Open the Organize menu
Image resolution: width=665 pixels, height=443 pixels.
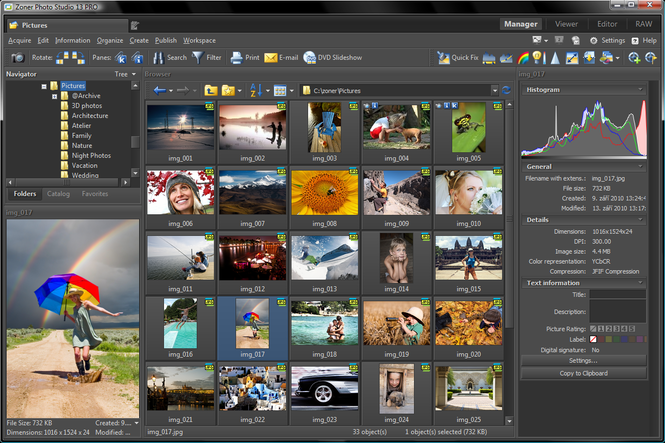click(x=110, y=40)
